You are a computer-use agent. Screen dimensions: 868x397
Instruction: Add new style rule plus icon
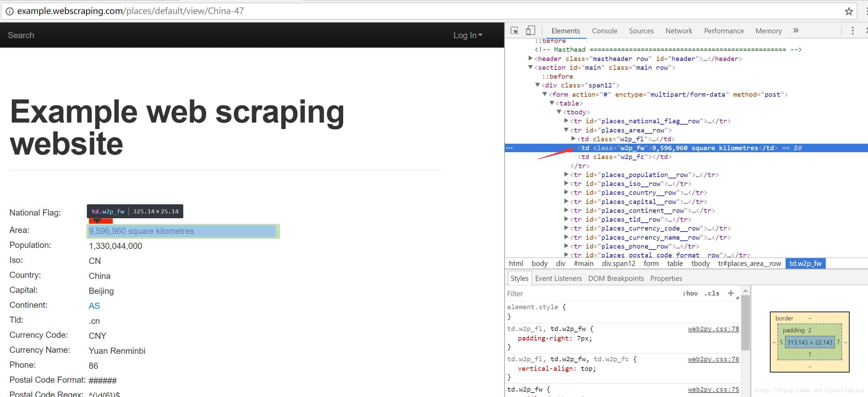[731, 293]
